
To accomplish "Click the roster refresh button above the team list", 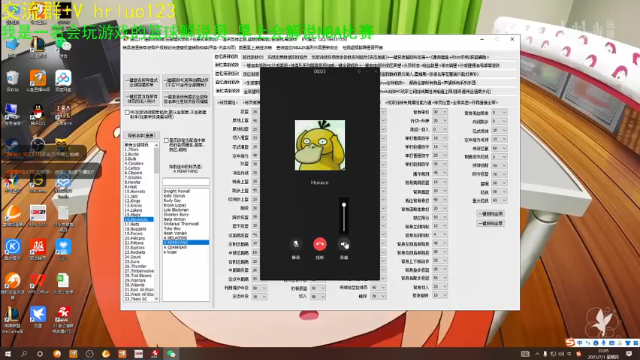I will [x=141, y=136].
